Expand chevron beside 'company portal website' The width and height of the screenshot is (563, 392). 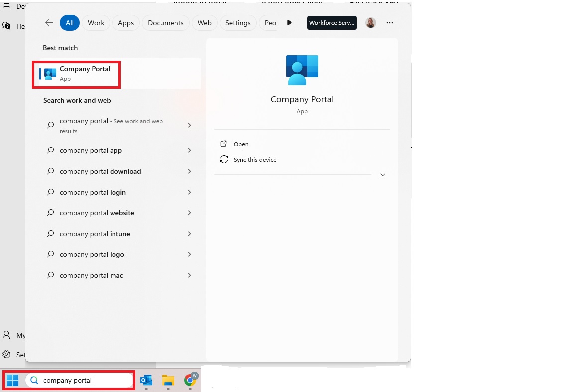point(189,213)
